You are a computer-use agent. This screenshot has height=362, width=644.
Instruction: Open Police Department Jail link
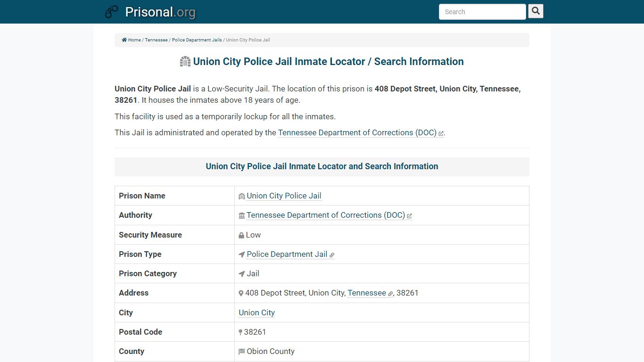tap(287, 254)
